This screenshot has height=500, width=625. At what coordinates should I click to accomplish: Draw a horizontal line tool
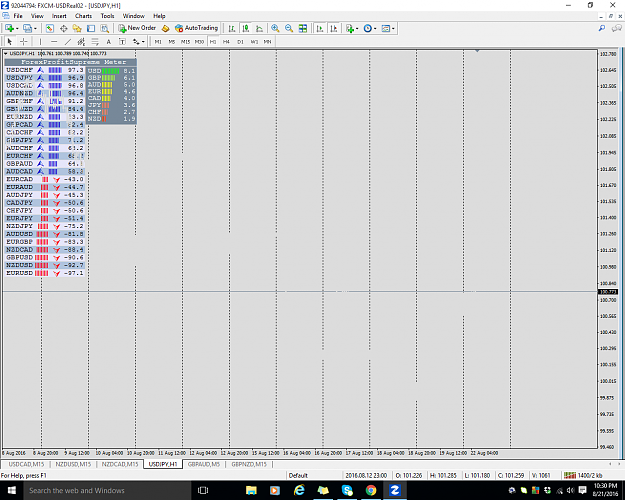(54, 41)
